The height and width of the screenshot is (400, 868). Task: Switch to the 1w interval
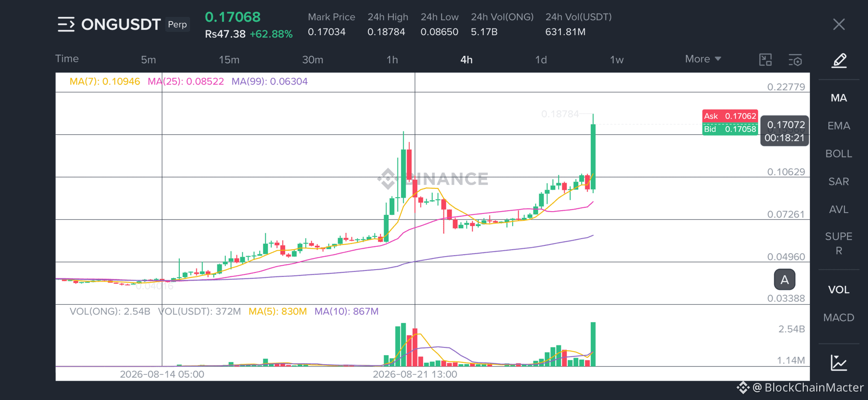617,60
